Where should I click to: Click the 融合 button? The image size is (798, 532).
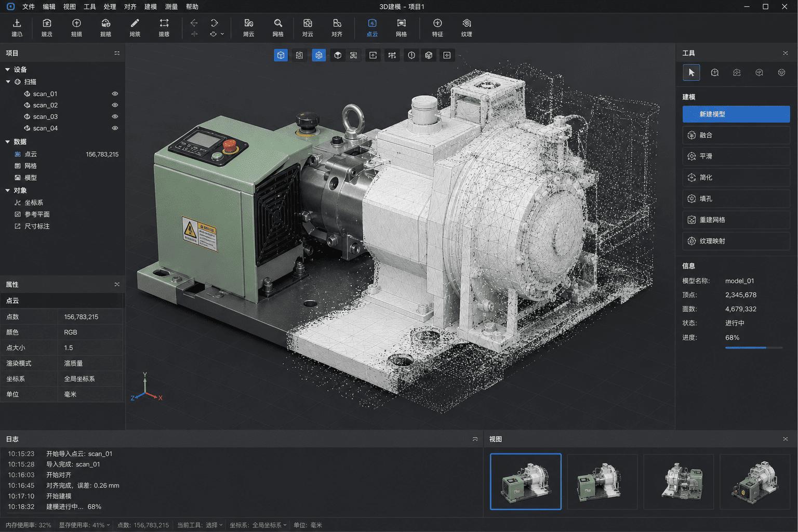coord(736,135)
